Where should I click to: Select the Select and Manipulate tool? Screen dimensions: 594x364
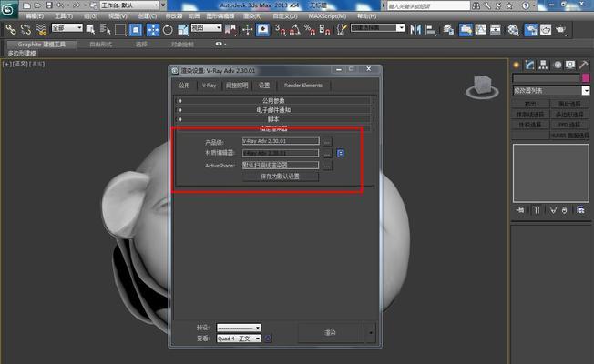click(248, 29)
